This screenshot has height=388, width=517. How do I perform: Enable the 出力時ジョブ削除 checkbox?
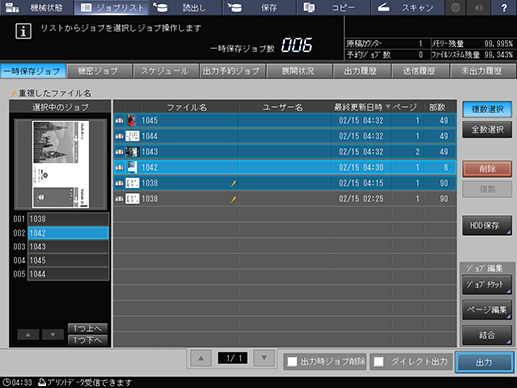point(292,362)
